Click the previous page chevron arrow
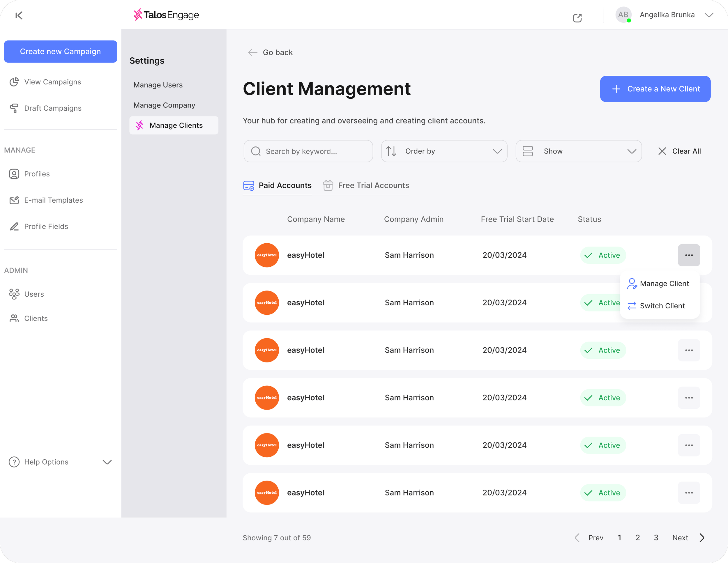Screen dimensions: 728x563 (577, 538)
